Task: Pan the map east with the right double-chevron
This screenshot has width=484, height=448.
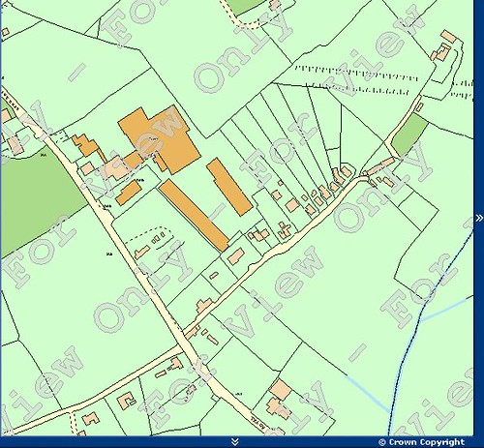Action: click(x=479, y=219)
